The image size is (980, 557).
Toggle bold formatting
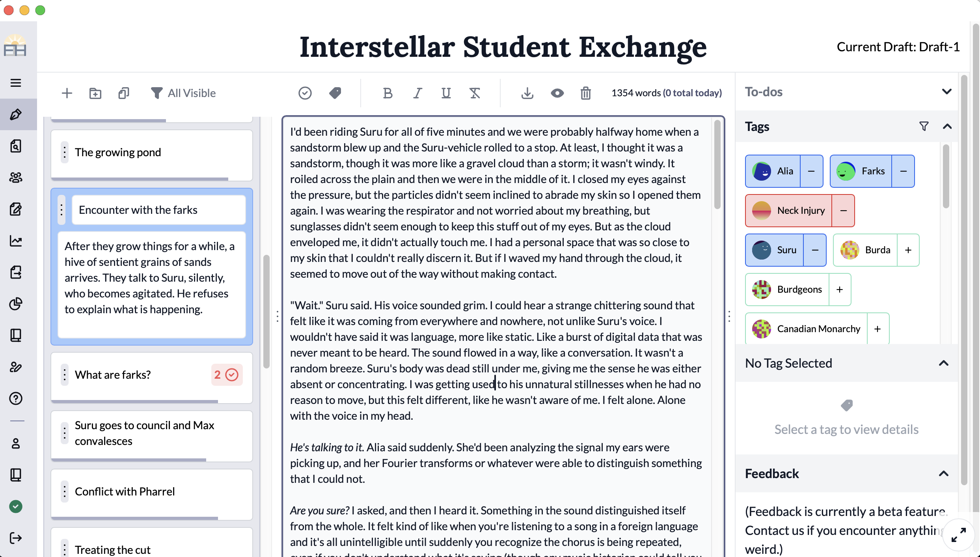388,93
